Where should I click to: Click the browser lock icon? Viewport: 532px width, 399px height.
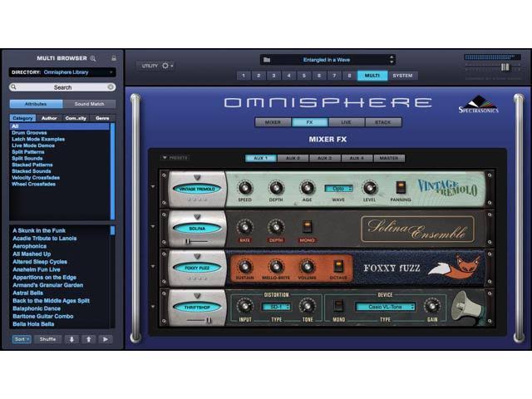point(114,58)
